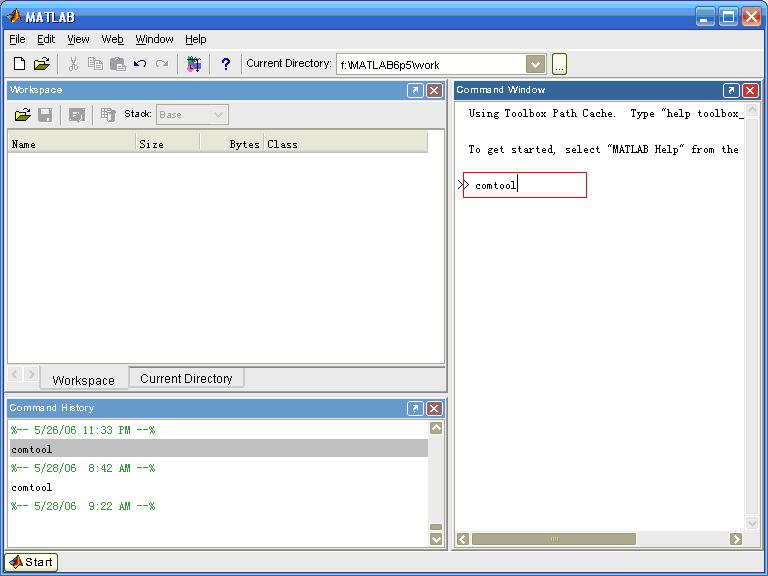Click the MATLAB Start button
Viewport: 768px width, 576px height.
[31, 562]
